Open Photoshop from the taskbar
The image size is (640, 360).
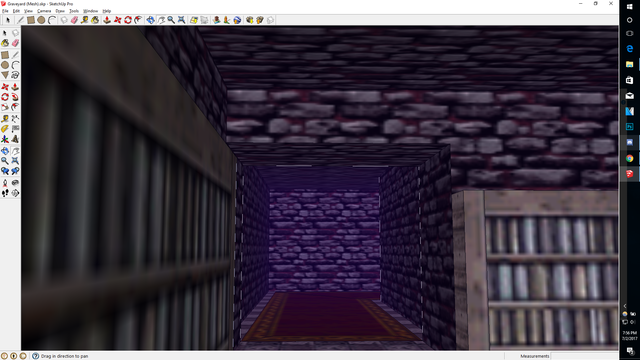point(629,127)
